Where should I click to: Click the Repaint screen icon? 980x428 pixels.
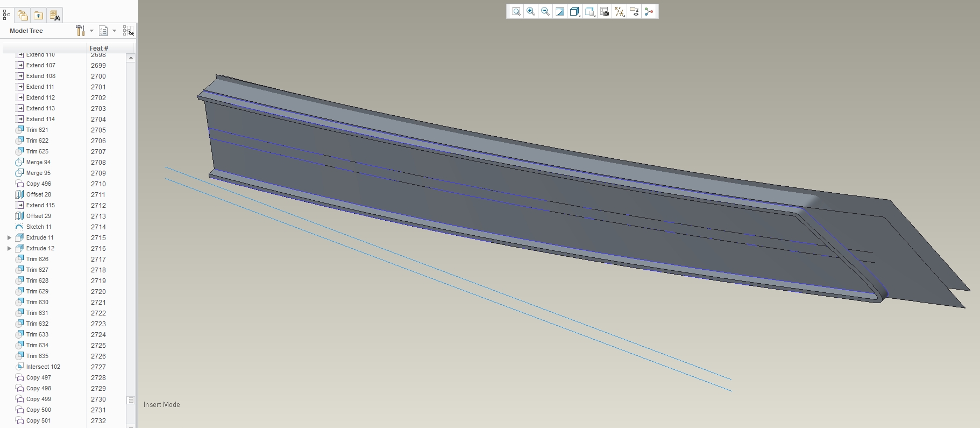pos(560,11)
